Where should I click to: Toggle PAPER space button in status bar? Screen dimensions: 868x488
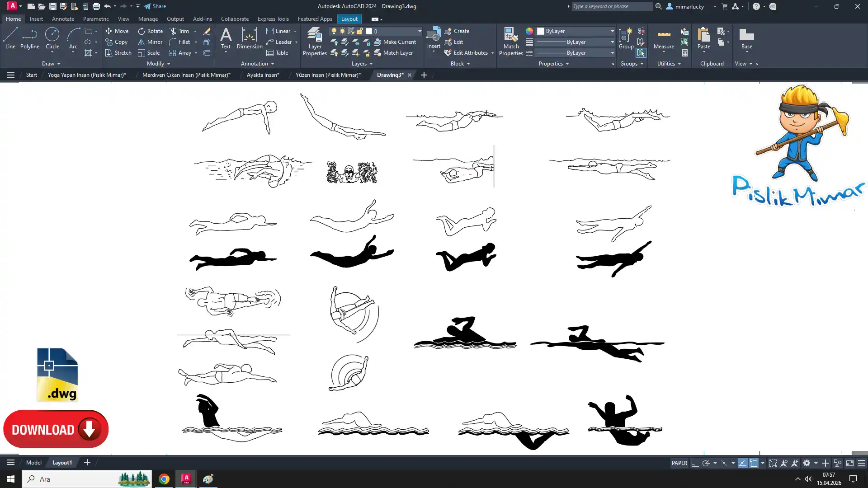pos(679,463)
